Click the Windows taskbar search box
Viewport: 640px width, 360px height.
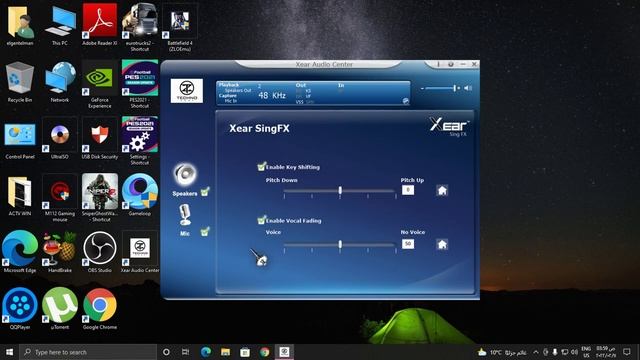(x=88, y=352)
